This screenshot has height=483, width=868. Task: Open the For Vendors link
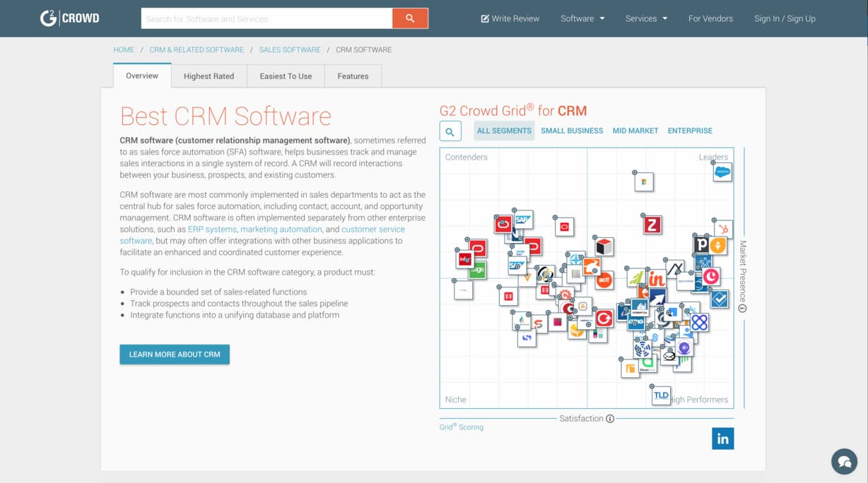click(x=710, y=18)
